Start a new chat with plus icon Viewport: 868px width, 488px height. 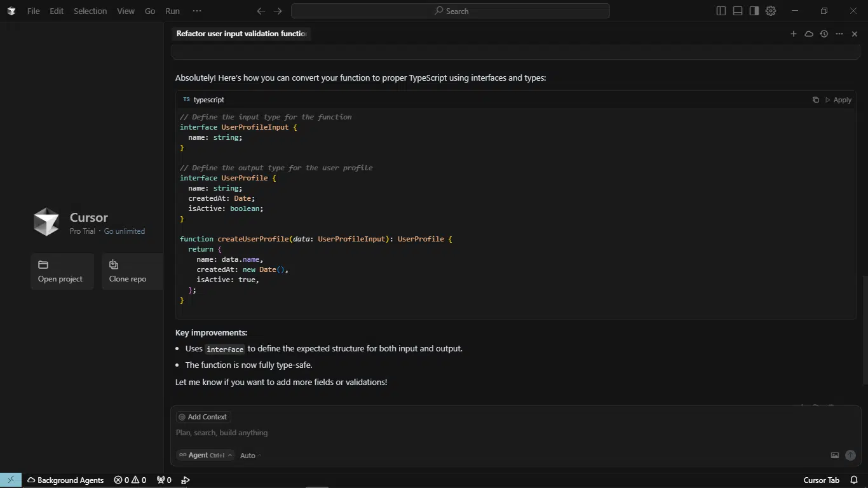(x=794, y=34)
